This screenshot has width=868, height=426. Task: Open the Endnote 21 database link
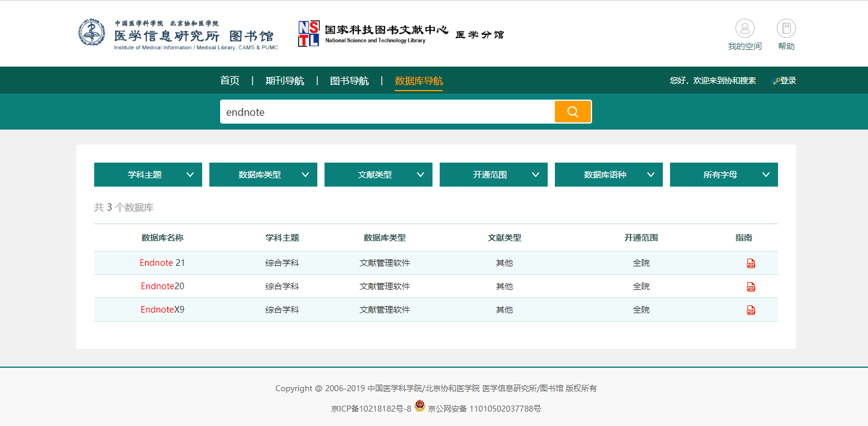pos(163,263)
